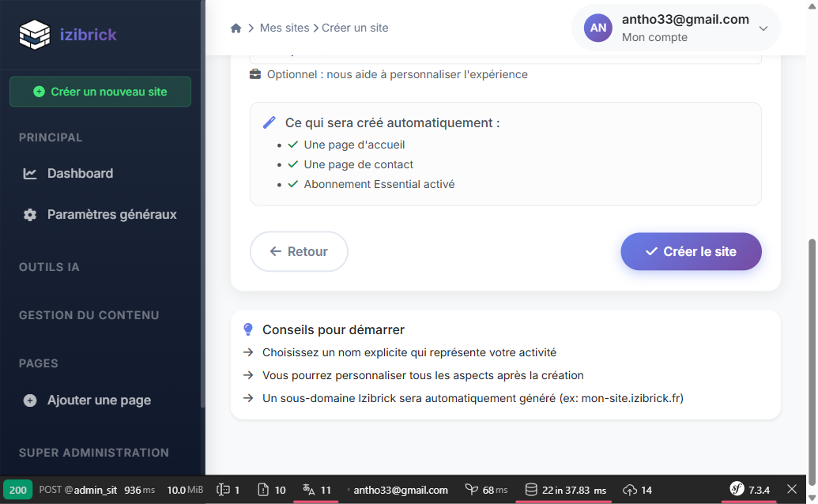The height and width of the screenshot is (504, 818).
Task: Expand the Outils IA sidebar section
Action: pyautogui.click(x=49, y=267)
